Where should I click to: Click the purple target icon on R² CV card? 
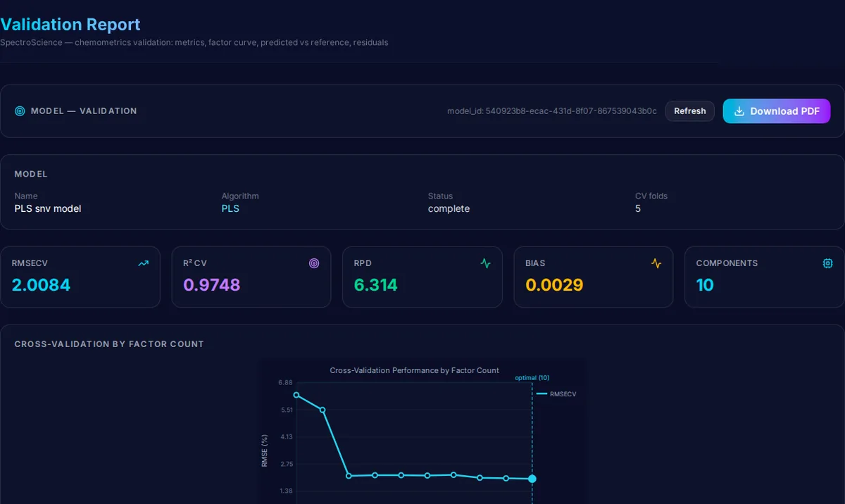314,263
